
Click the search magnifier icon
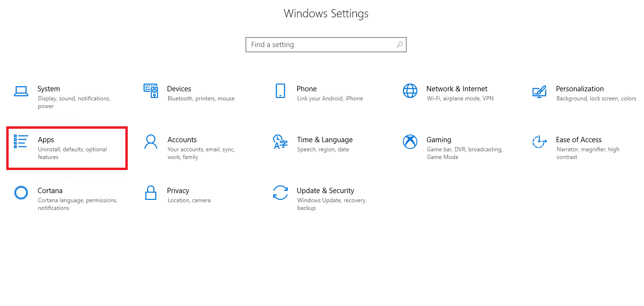tap(400, 45)
